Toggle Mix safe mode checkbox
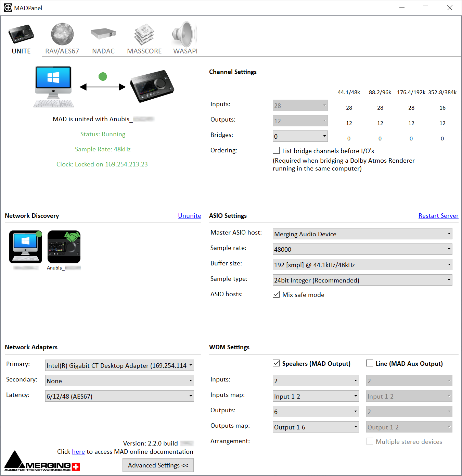The image size is (462, 476). tap(276, 295)
